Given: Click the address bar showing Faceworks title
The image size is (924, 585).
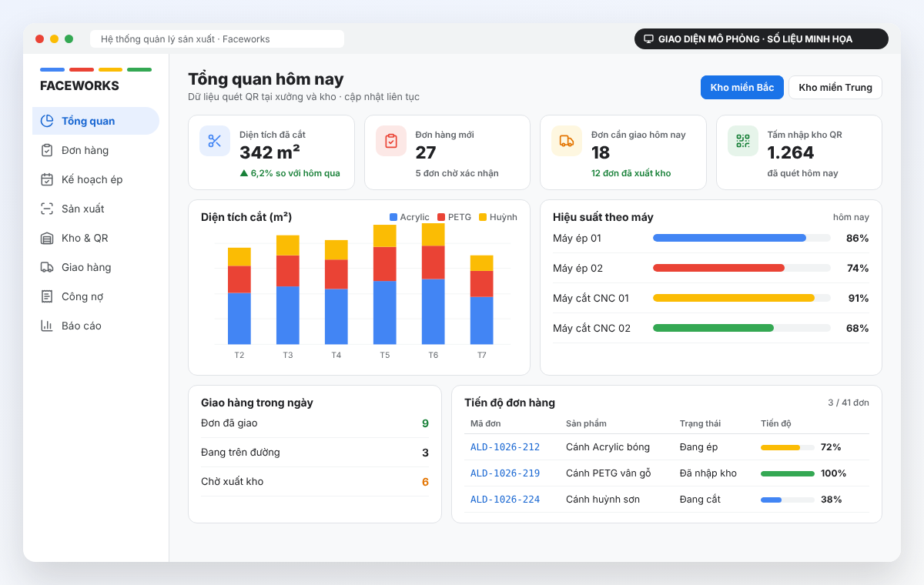Looking at the screenshot, I should [217, 39].
